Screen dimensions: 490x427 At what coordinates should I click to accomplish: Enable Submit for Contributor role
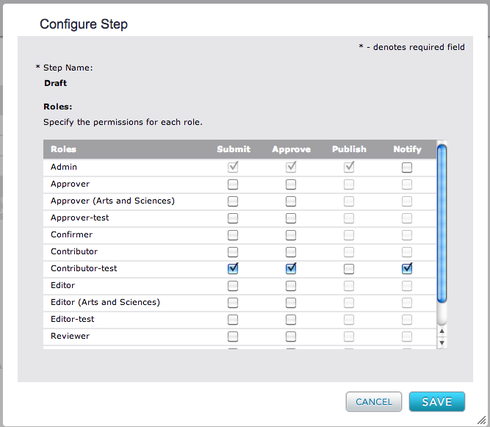pos(233,252)
